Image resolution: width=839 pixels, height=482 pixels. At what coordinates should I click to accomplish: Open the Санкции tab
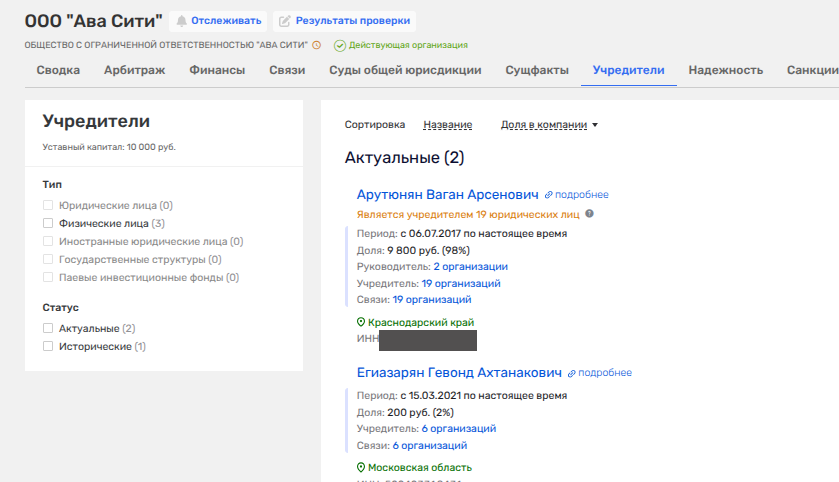813,70
